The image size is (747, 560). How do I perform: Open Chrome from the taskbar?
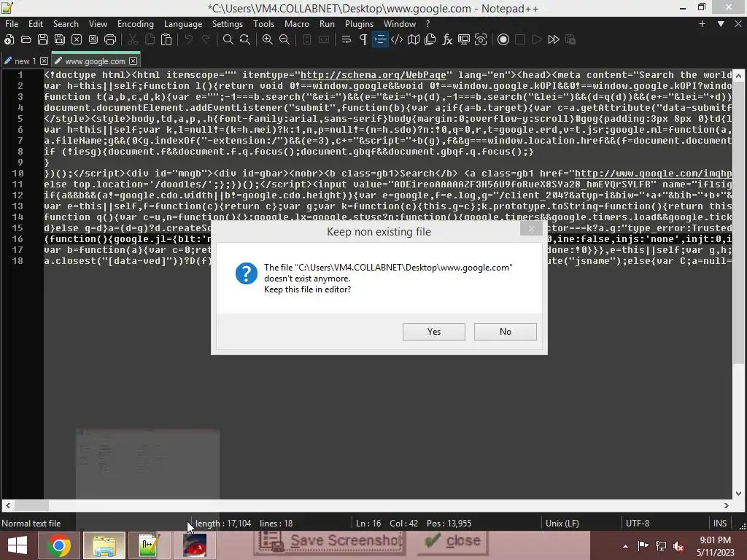(x=59, y=545)
